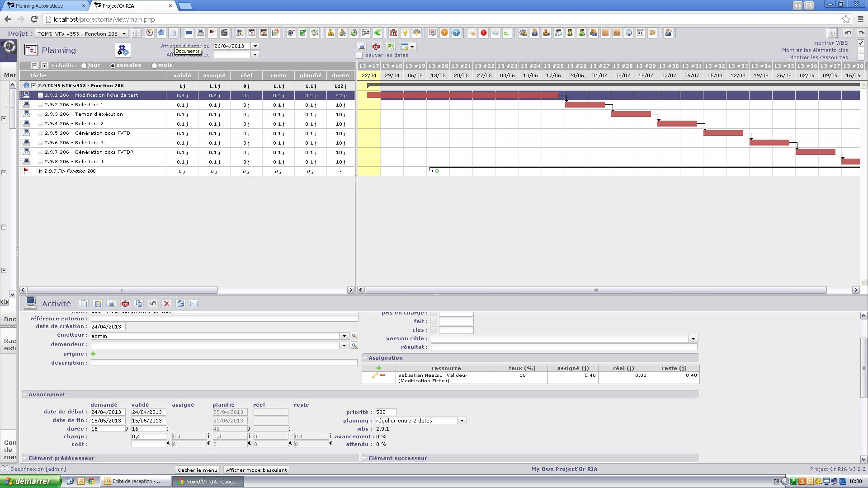Open the planning mode dropdown

(462, 421)
